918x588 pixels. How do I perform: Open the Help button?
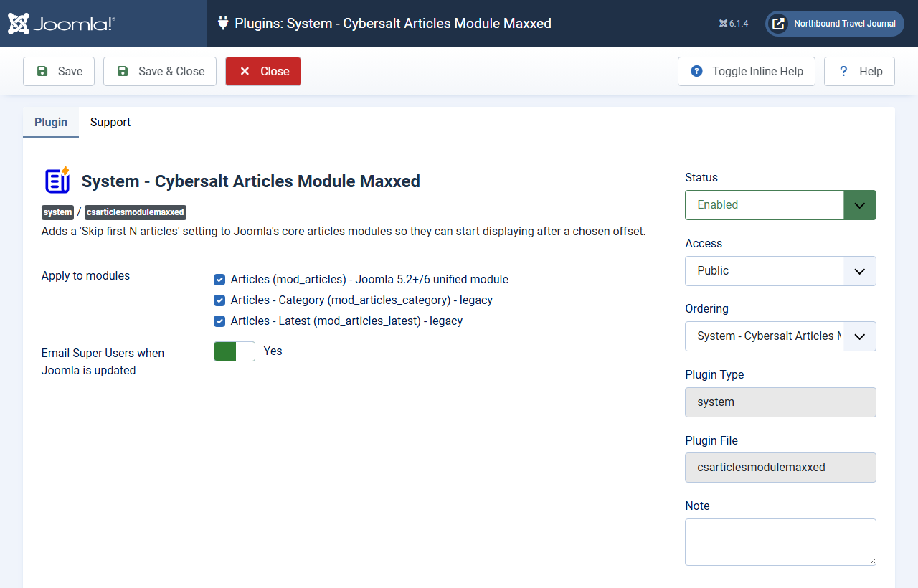pos(859,72)
